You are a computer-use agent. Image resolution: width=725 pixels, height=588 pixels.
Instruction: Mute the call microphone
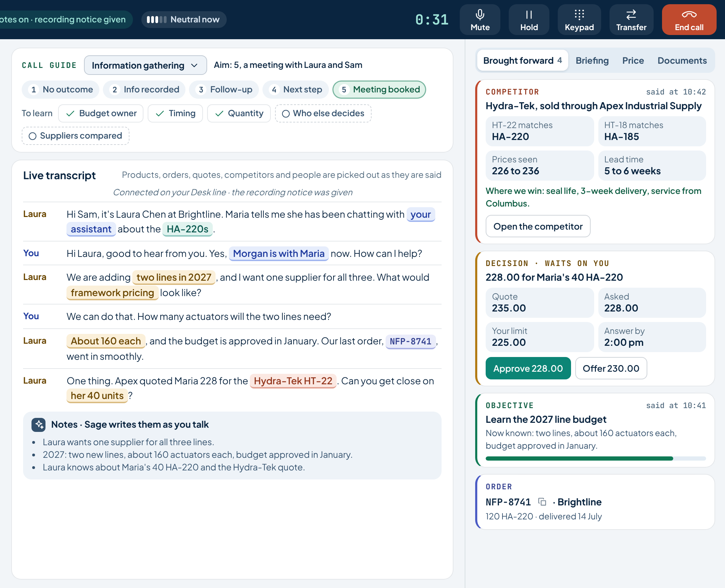[480, 20]
